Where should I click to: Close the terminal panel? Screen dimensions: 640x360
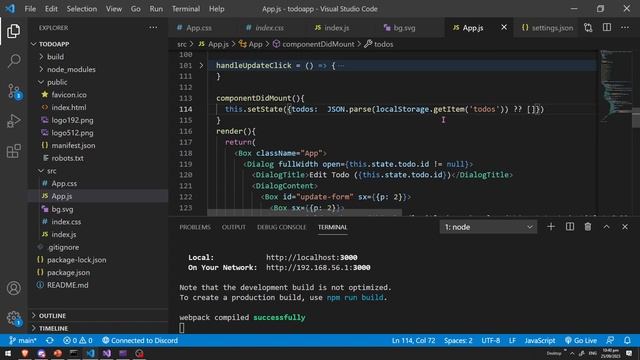click(x=625, y=227)
